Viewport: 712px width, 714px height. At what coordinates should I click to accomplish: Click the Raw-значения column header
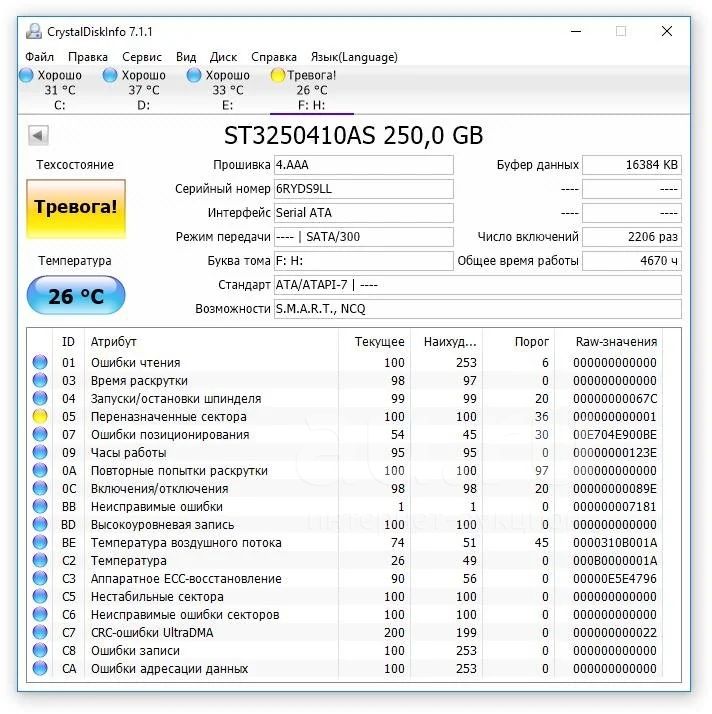tap(609, 342)
